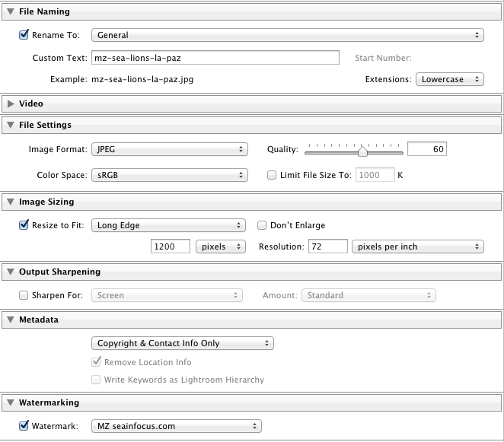Collapse the Metadata section triangle
Screen dimensions: 504x442
tap(10, 320)
